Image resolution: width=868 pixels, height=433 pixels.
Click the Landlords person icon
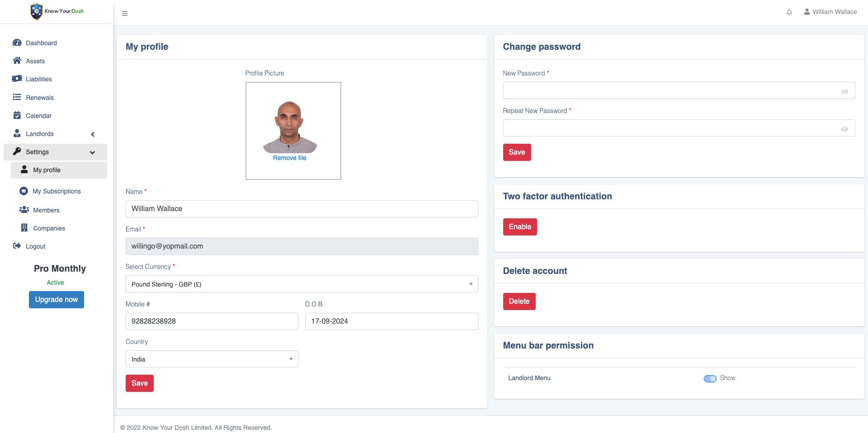pyautogui.click(x=17, y=133)
